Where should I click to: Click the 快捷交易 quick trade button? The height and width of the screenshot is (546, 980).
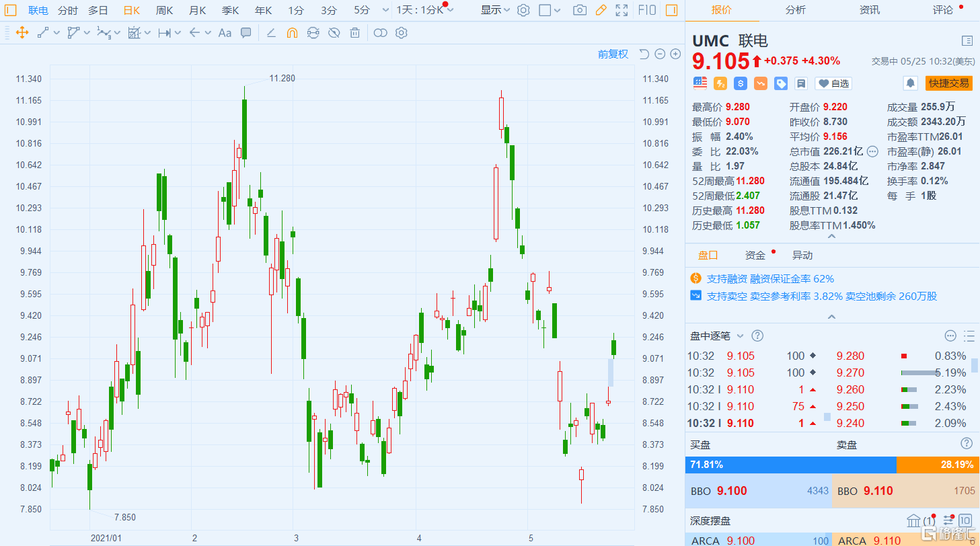pos(949,83)
